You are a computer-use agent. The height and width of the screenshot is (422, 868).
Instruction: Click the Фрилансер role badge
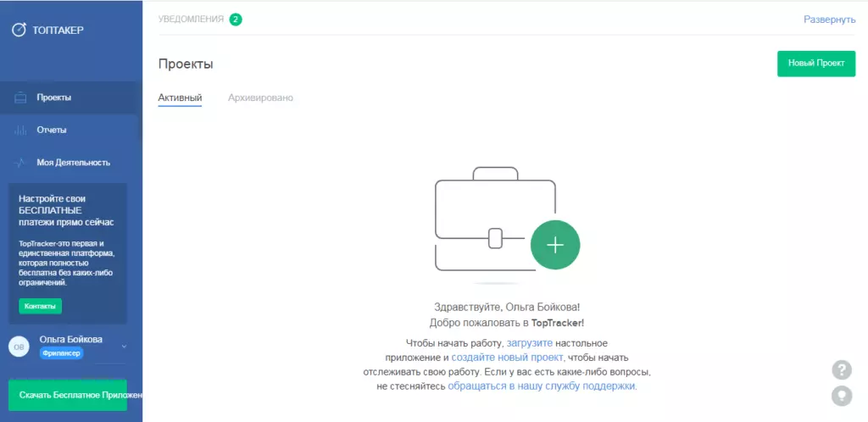click(x=61, y=353)
